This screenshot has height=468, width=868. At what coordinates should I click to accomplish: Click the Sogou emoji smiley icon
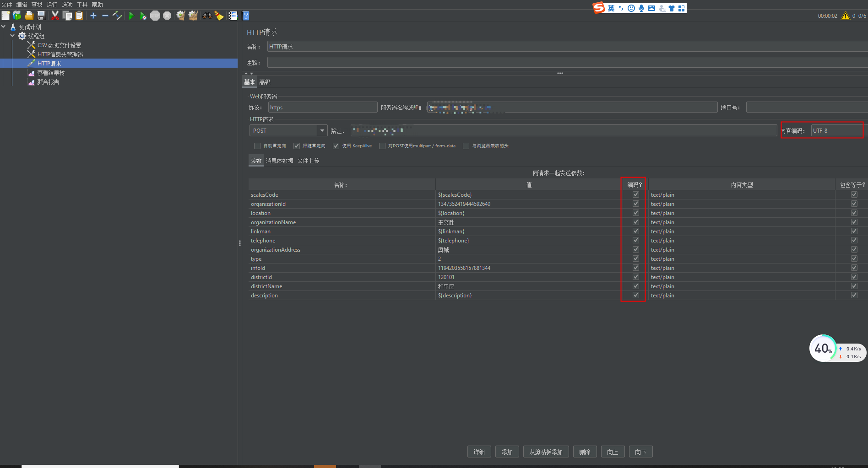(631, 8)
